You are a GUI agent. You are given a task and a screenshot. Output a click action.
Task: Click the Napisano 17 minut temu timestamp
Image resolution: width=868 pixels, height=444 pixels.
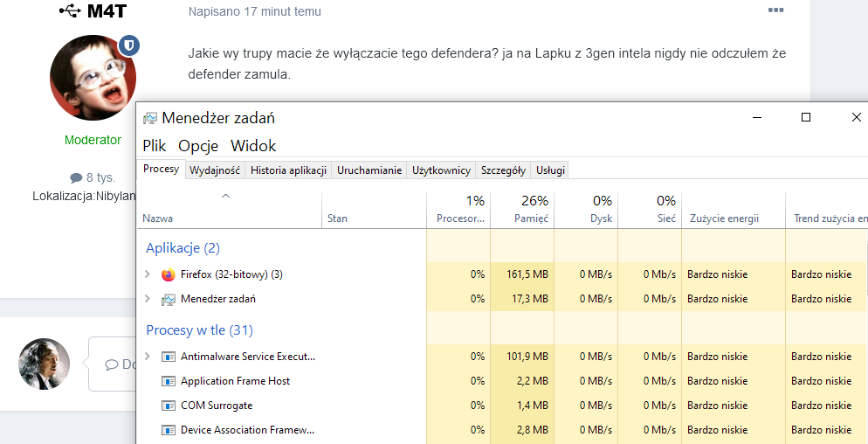(x=255, y=11)
